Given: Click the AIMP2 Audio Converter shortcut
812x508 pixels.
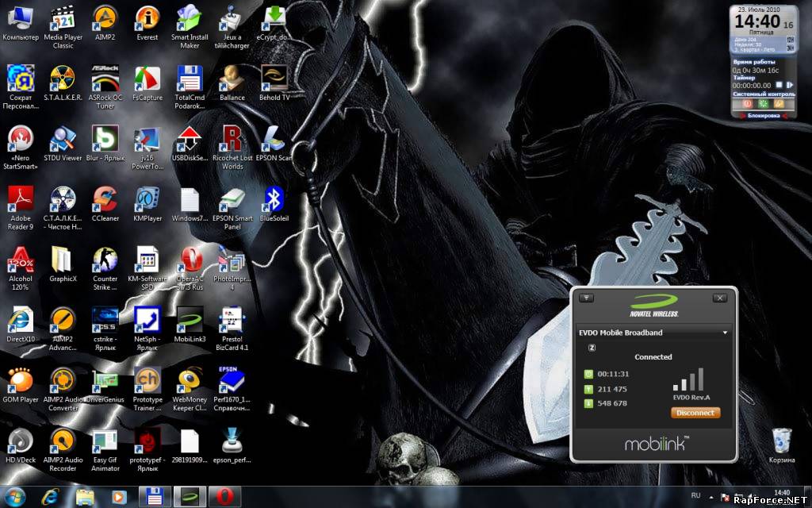Looking at the screenshot, I should 63,389.
